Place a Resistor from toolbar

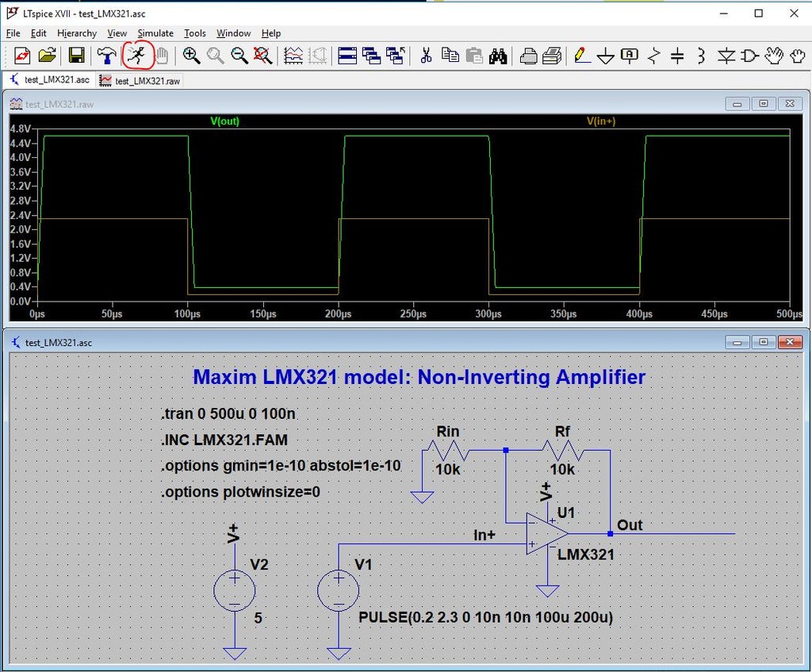pos(654,56)
